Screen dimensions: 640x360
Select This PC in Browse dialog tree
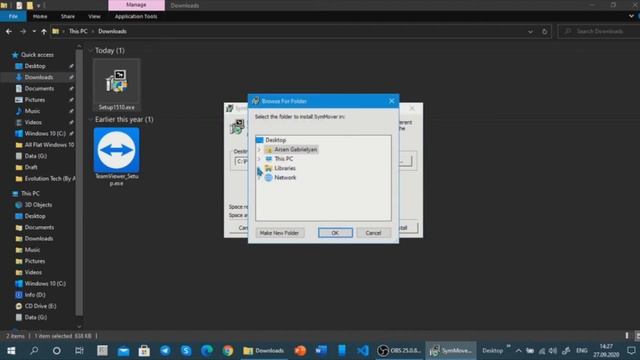[x=284, y=159]
